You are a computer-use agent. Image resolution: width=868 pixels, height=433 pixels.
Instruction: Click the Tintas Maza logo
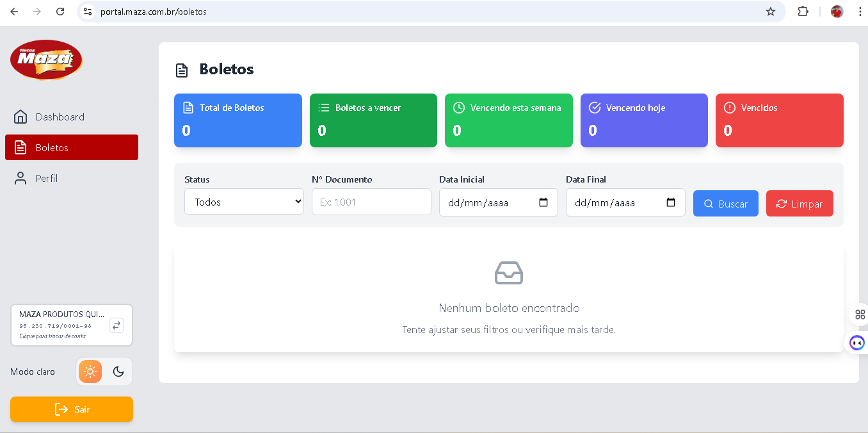[x=46, y=60]
